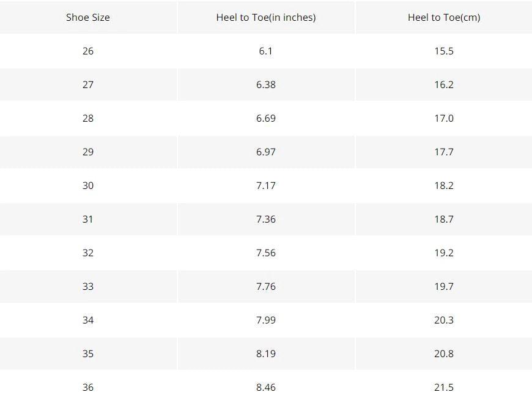
Task: Click the 21.5 cm value
Action: point(444,387)
